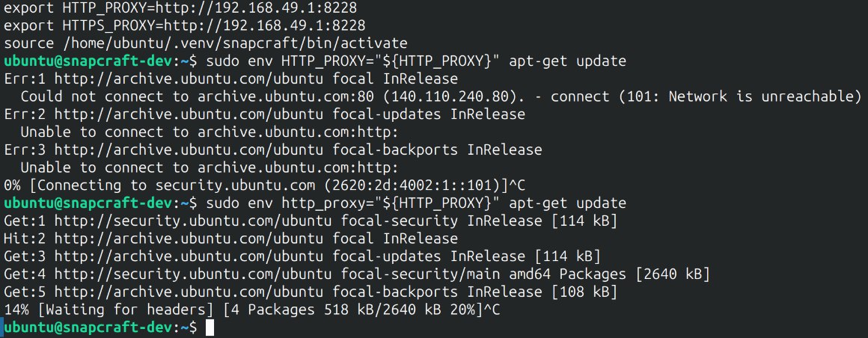Viewport: 868px width, 338px height.
Task: Click the terminal cursor at the last prompt
Action: 210,328
